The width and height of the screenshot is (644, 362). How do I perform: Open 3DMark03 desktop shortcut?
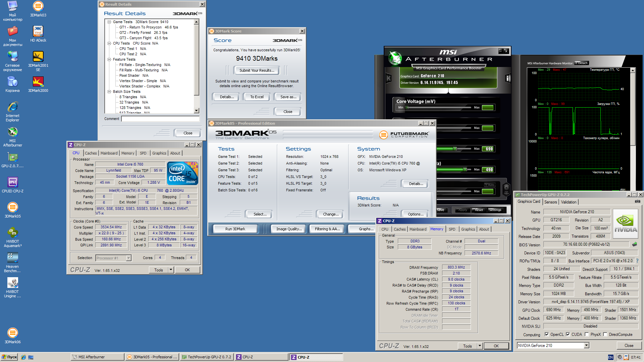coord(38,9)
